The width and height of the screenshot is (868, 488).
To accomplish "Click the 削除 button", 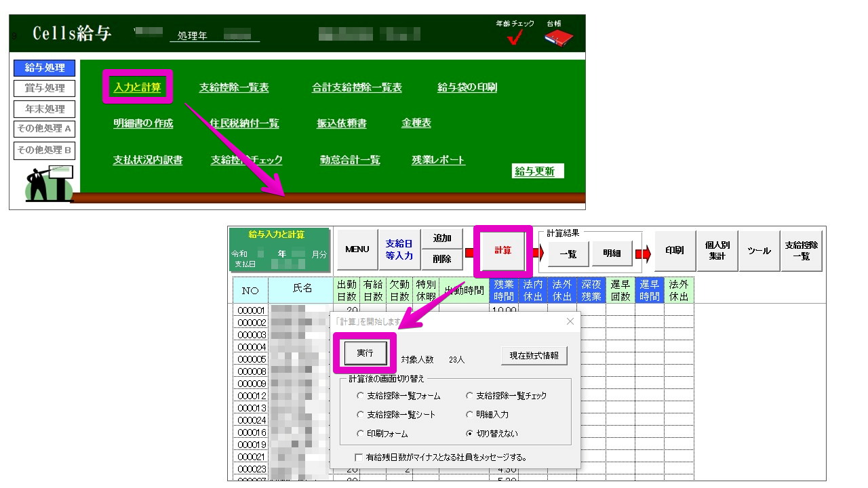I will 442,260.
